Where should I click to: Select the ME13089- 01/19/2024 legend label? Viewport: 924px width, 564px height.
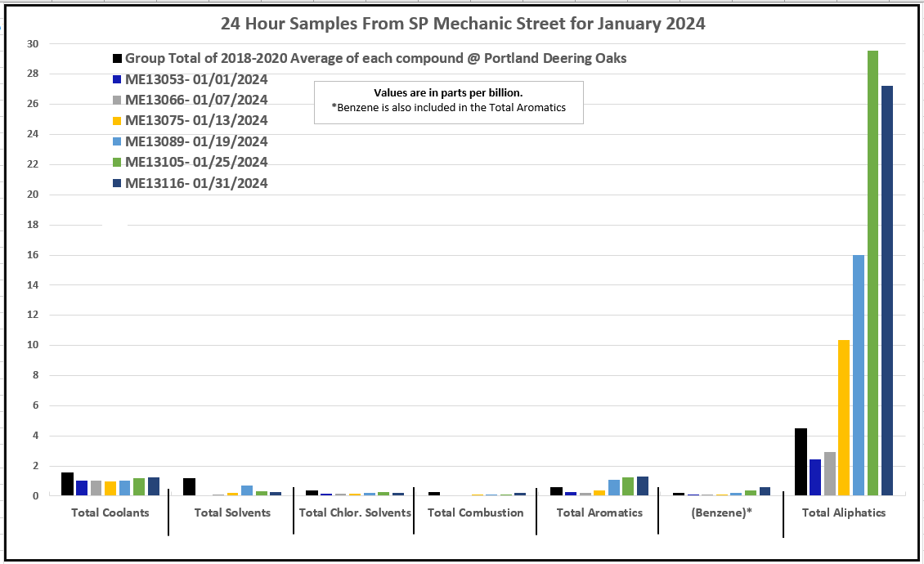click(196, 141)
